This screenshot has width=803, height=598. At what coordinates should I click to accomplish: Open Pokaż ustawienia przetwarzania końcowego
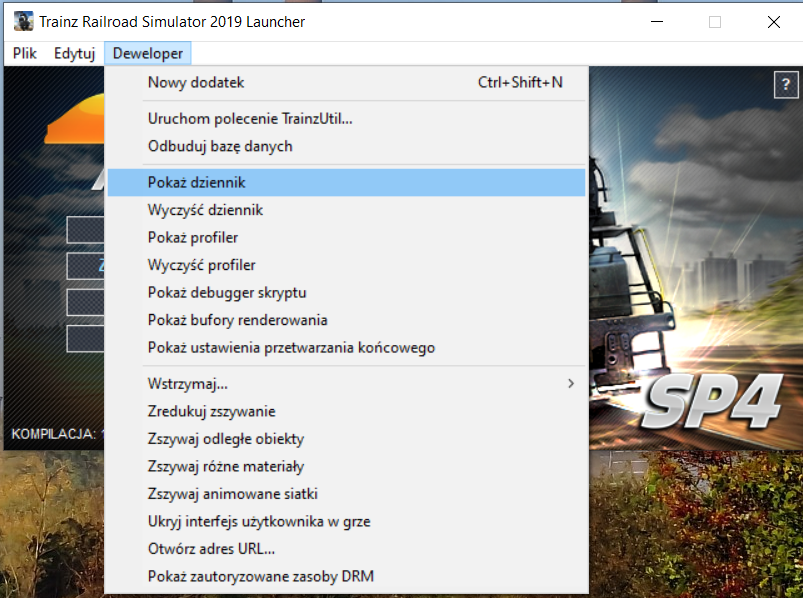291,348
